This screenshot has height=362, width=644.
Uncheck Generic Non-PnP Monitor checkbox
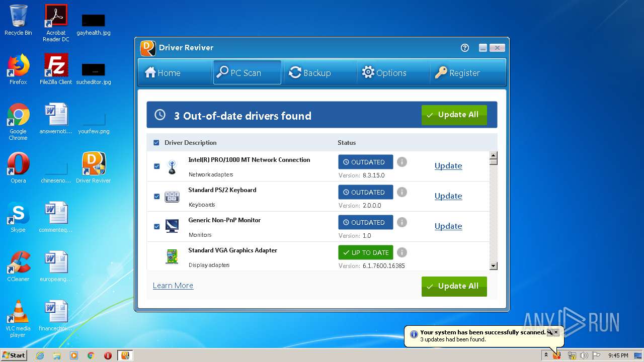(x=156, y=226)
